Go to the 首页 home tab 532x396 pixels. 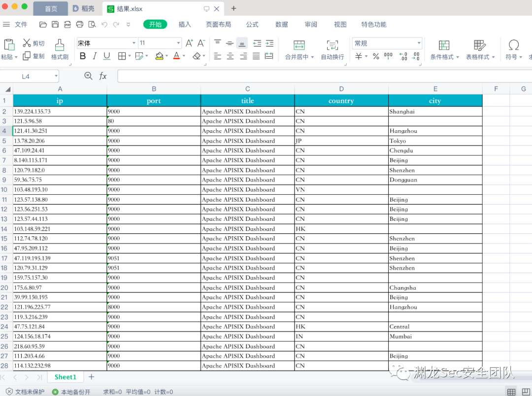coord(51,9)
